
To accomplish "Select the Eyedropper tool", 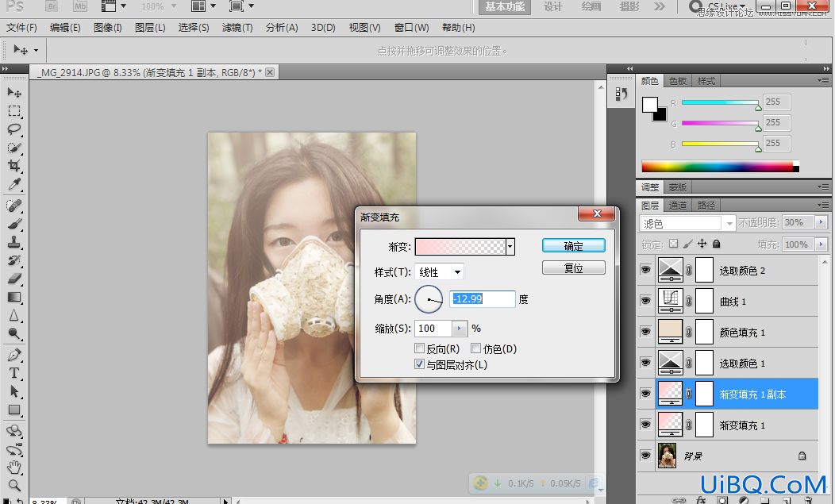I will (14, 184).
